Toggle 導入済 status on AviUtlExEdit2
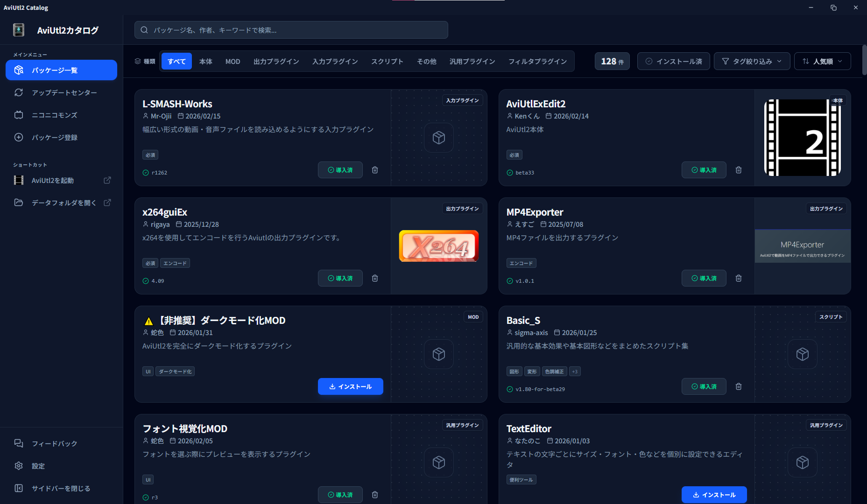The image size is (867, 504). [x=704, y=170]
